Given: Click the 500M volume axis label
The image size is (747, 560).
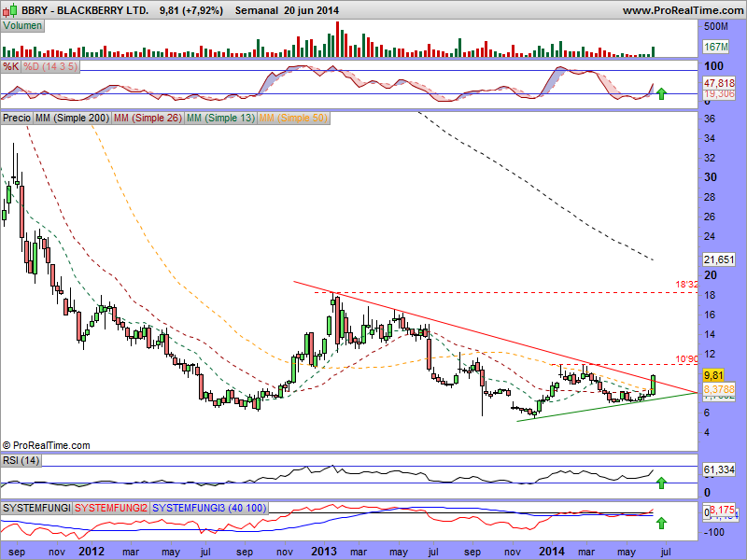Looking at the screenshot, I should 716,26.
